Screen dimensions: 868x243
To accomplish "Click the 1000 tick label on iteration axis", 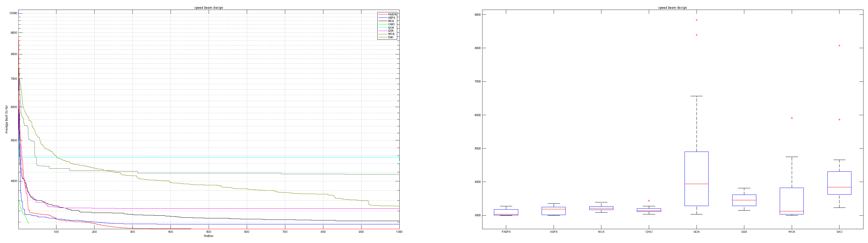I will pos(399,232).
